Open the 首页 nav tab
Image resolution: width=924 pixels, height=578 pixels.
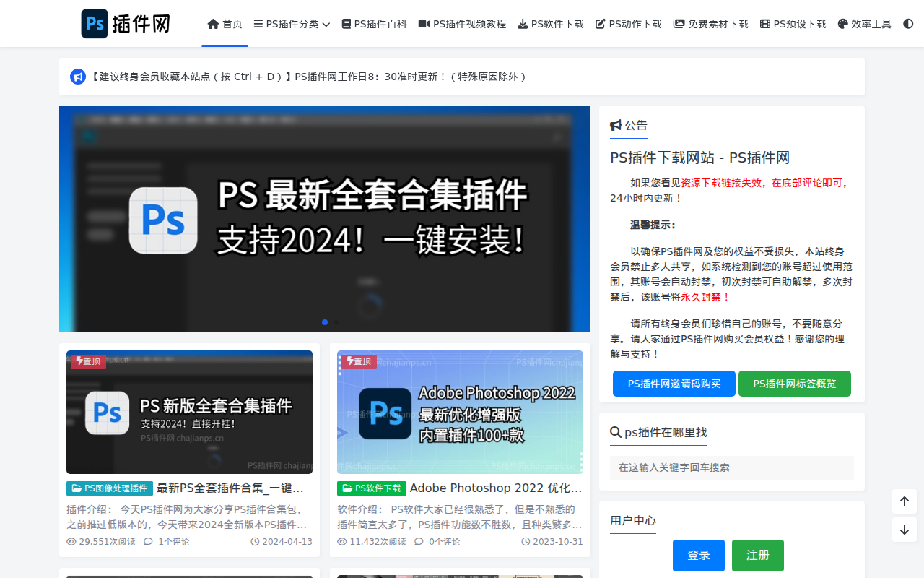pos(225,24)
